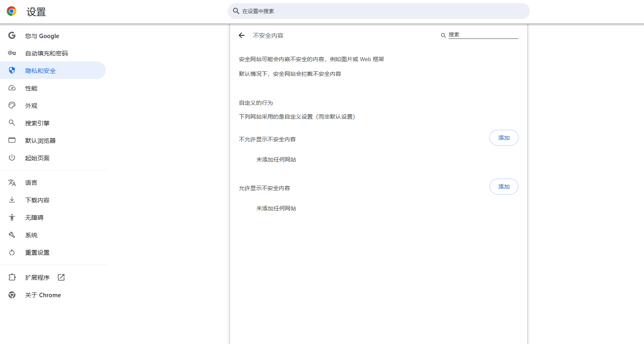Go back using the arrow beside 不安全内容
The image size is (644, 344).
(x=242, y=35)
